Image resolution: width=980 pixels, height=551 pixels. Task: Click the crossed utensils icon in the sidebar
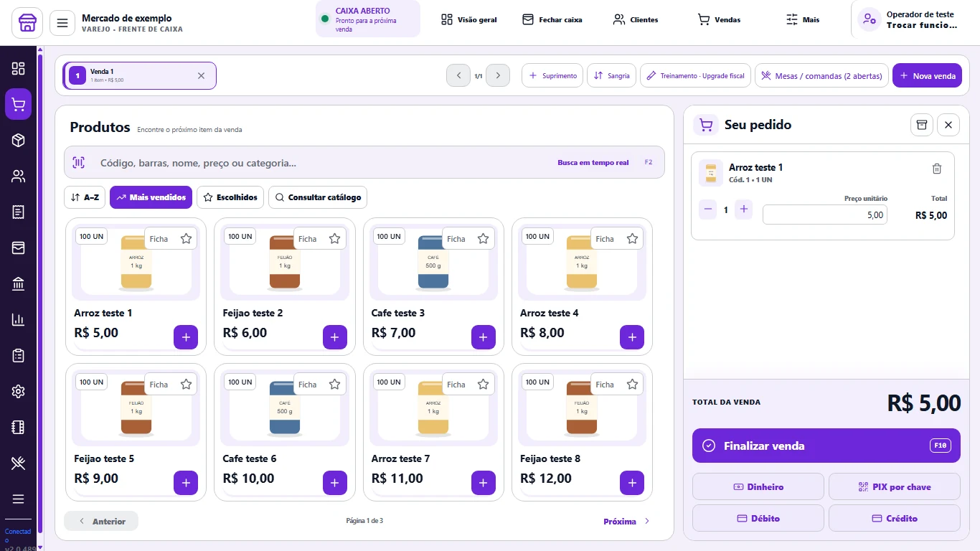pyautogui.click(x=18, y=463)
